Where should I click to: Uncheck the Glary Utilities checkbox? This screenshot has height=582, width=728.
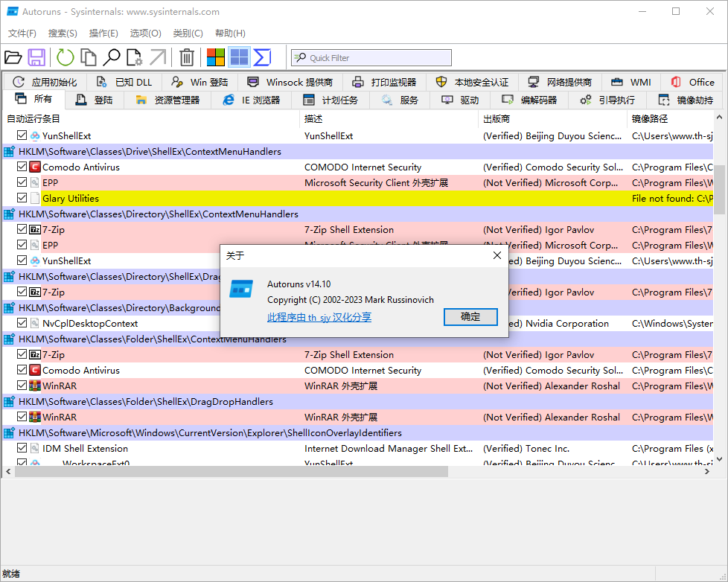pyautogui.click(x=22, y=198)
